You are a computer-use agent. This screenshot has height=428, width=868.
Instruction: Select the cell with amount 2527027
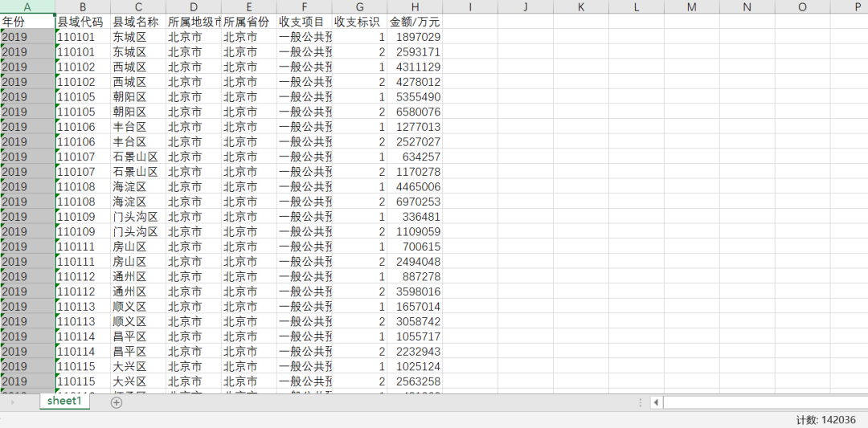point(416,141)
